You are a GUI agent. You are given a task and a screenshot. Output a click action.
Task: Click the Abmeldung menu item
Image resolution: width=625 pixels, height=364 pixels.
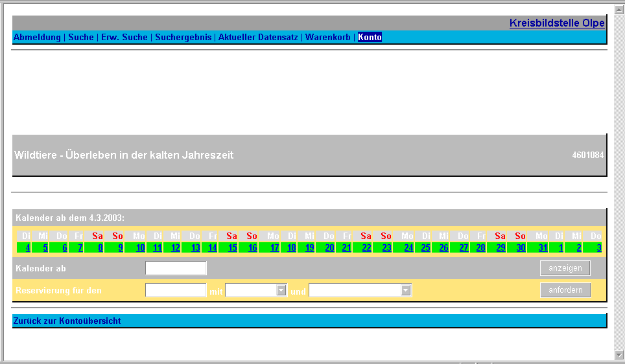click(37, 38)
